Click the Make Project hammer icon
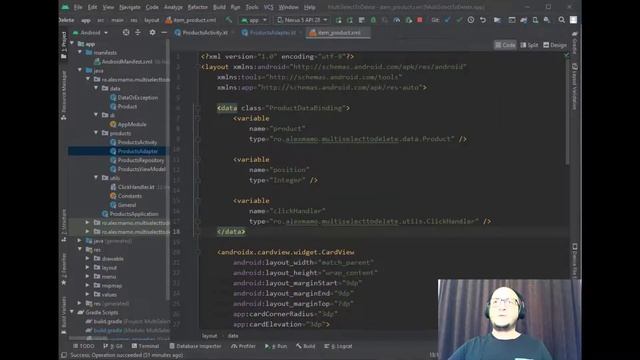Image resolution: width=640 pixels, height=360 pixels. [x=229, y=20]
